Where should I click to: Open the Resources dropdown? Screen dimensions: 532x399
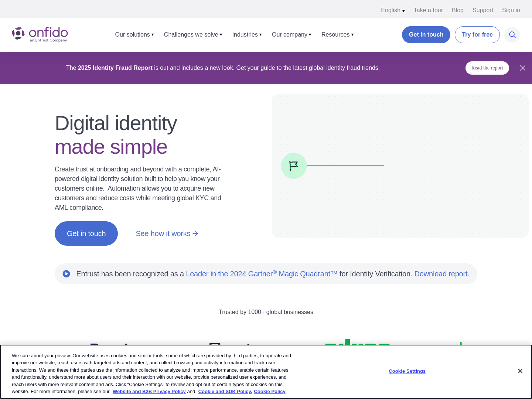337,34
